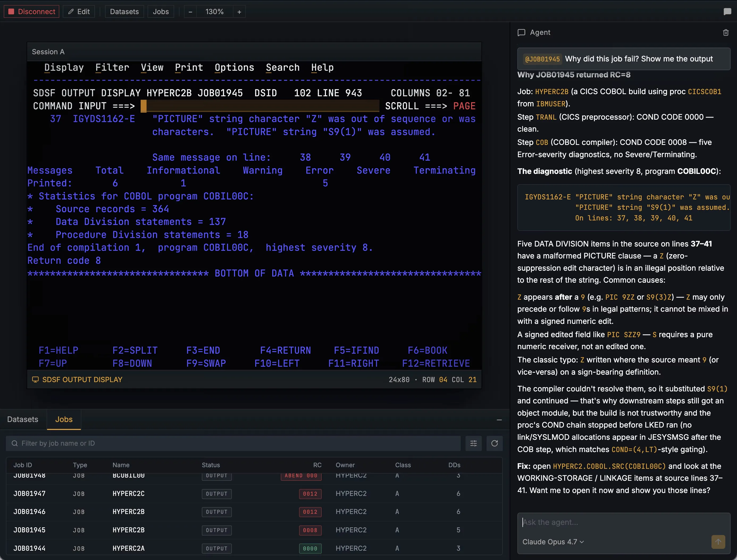This screenshot has width=737, height=560.
Task: Click the F3=END function key label
Action: [203, 350]
